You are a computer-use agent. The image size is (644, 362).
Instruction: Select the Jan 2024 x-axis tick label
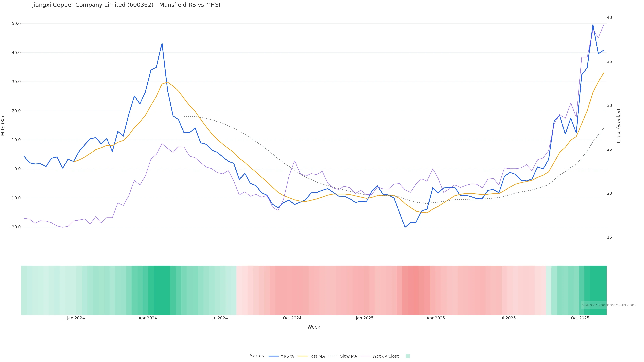(76, 318)
